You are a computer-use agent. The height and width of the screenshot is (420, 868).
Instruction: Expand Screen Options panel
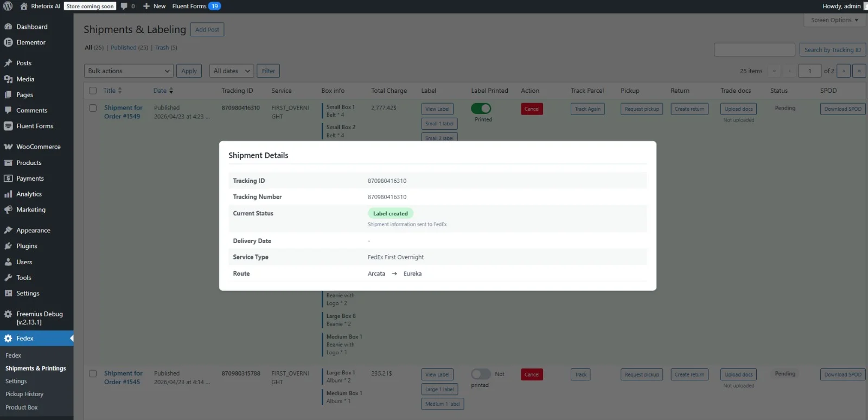pos(835,20)
